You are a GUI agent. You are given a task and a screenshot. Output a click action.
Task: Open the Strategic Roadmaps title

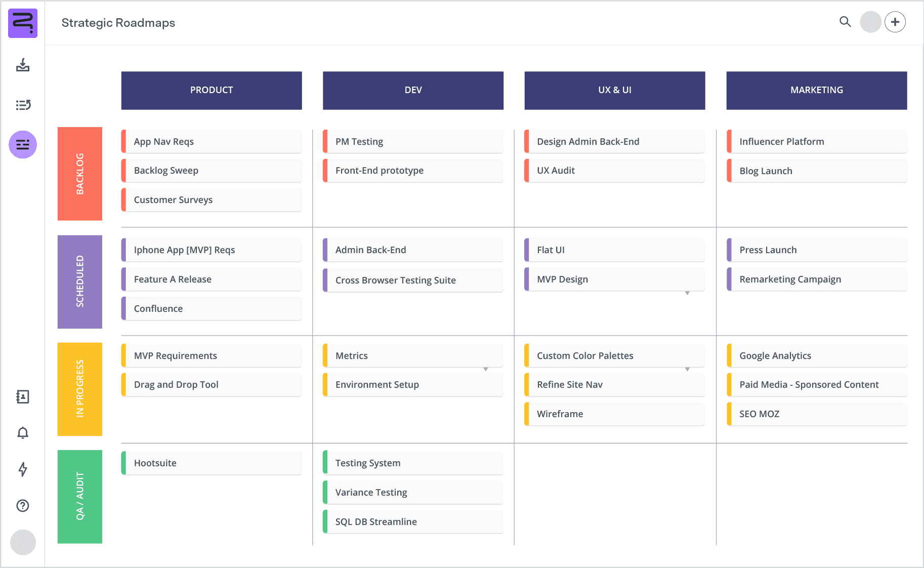(x=118, y=23)
